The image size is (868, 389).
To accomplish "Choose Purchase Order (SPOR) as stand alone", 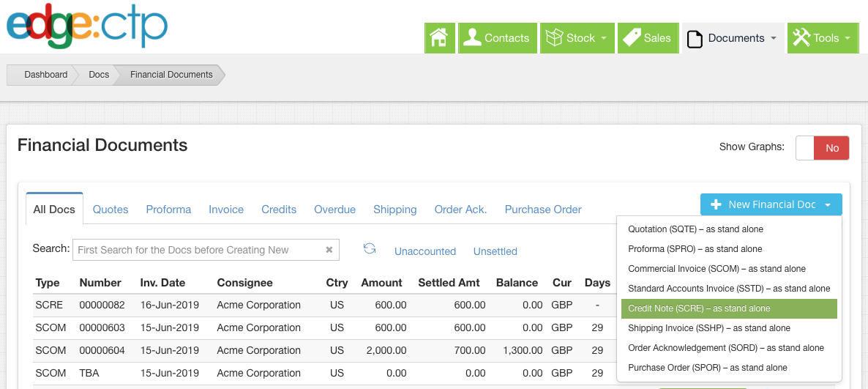I will click(729, 368).
